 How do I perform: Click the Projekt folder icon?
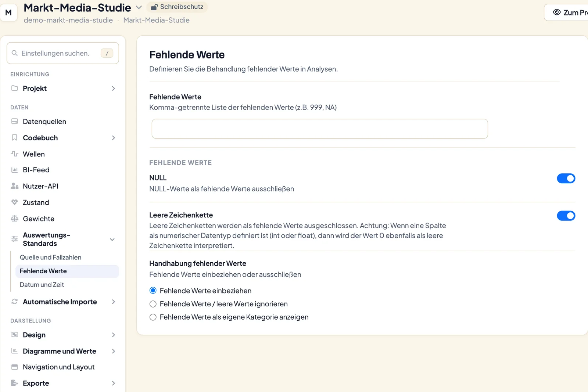(15, 88)
